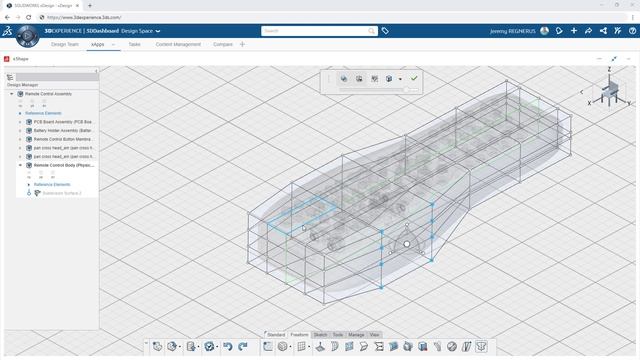This screenshot has height=360, width=640.
Task: Click the view orientation chair triad
Action: click(609, 91)
